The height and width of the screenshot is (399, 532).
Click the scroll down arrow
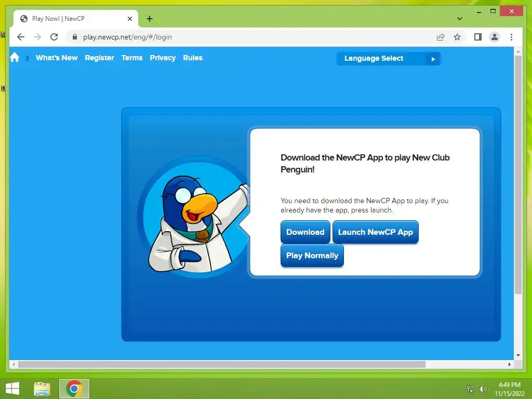click(518, 355)
